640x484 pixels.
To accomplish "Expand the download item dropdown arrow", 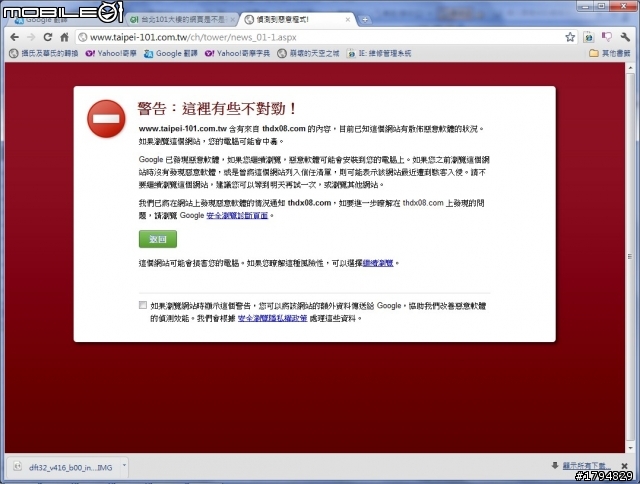I will point(124,466).
